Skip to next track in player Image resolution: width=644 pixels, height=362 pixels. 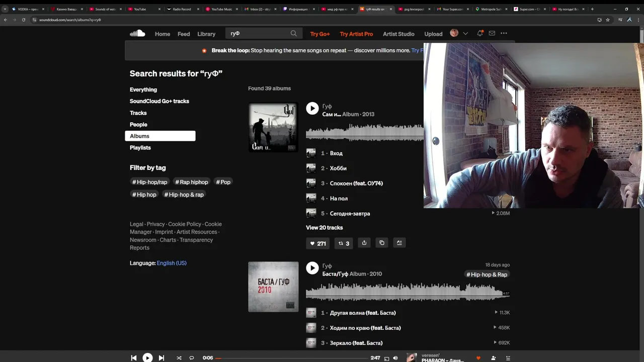[x=162, y=358]
